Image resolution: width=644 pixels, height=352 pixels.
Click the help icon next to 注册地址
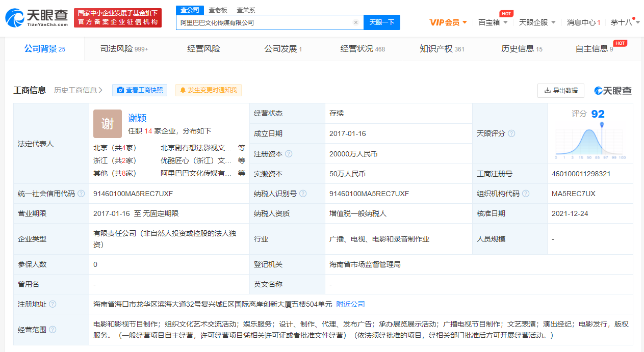(x=53, y=304)
